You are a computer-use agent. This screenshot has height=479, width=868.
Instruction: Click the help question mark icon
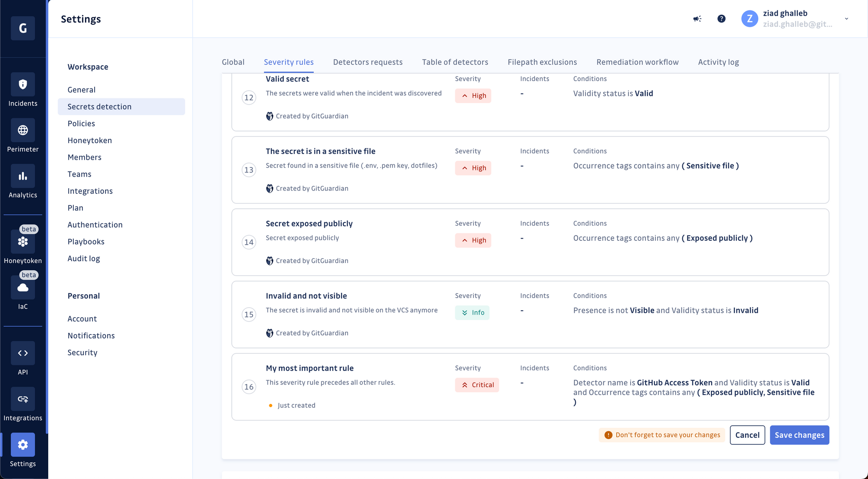tap(721, 19)
